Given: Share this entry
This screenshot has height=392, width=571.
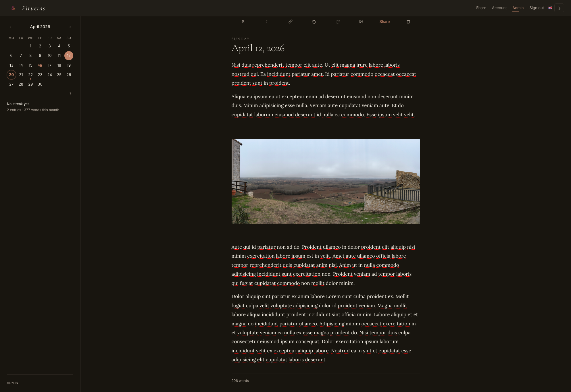Looking at the screenshot, I should pos(384,22).
